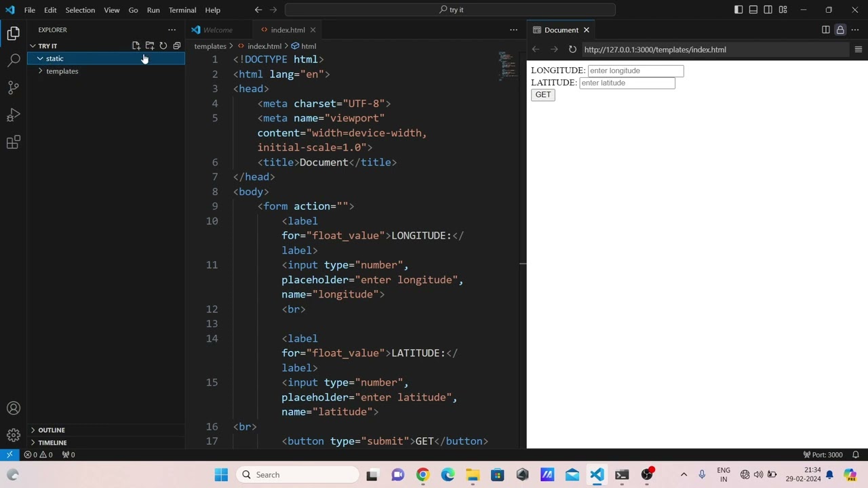The height and width of the screenshot is (488, 868).
Task: Click the GET button in preview
Action: tap(543, 95)
